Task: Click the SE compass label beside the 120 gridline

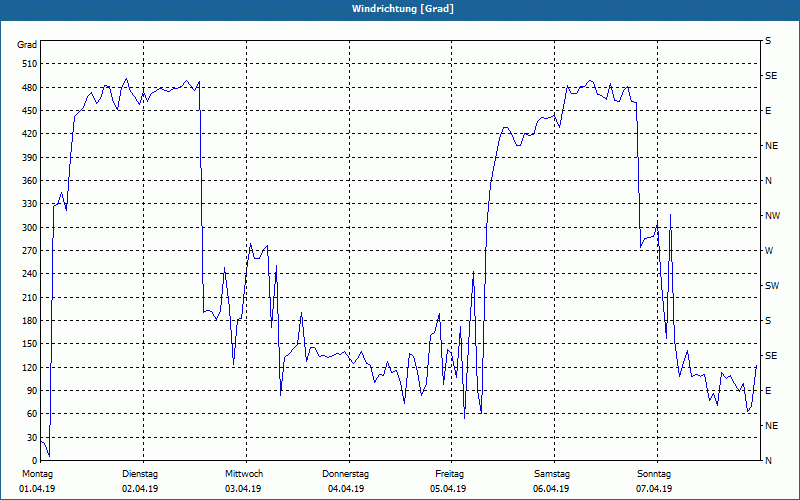Action: pos(771,356)
